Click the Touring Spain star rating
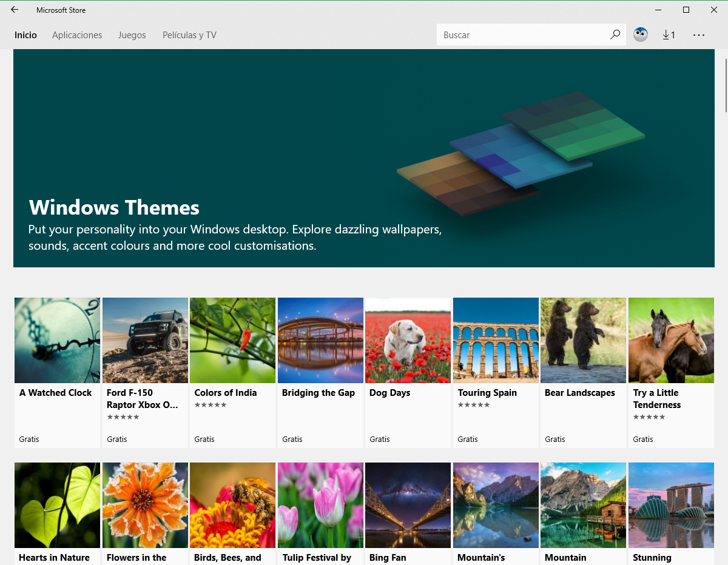The width and height of the screenshot is (728, 565). pos(474,405)
